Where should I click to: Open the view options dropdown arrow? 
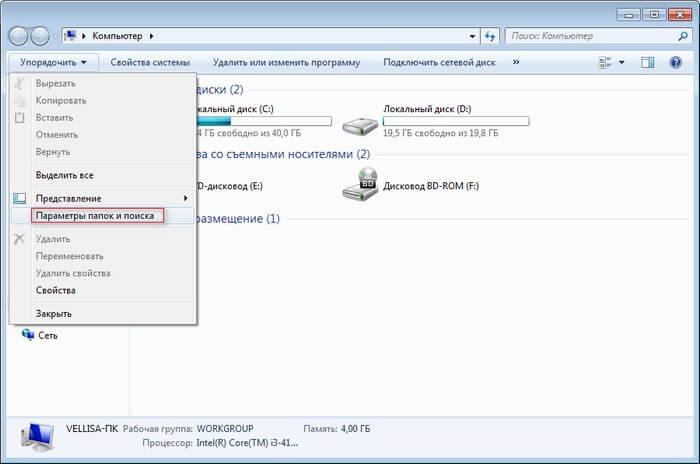click(622, 62)
